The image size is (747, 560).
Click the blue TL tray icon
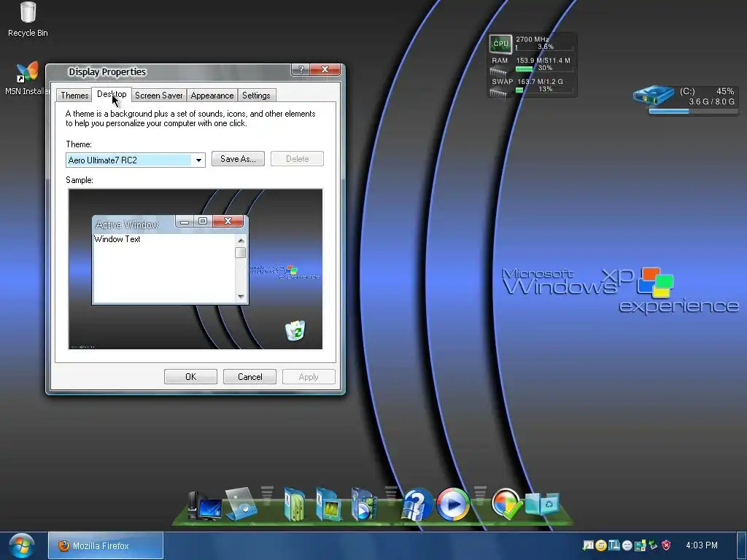click(614, 545)
